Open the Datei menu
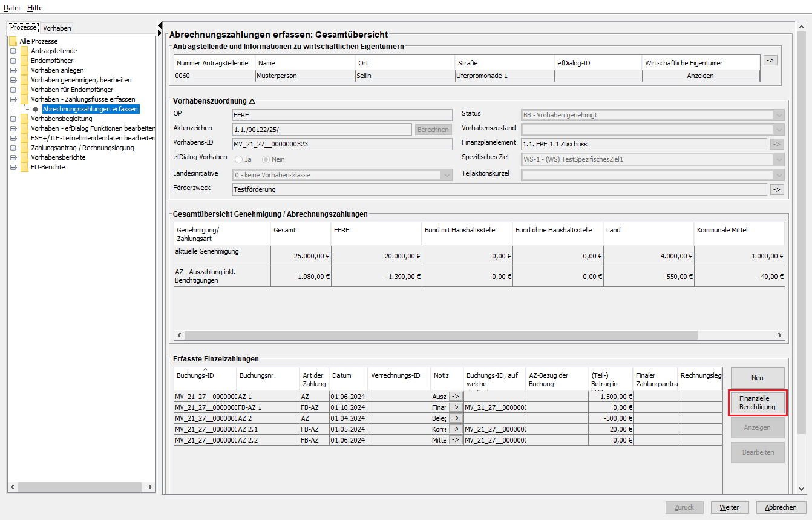 12,7
